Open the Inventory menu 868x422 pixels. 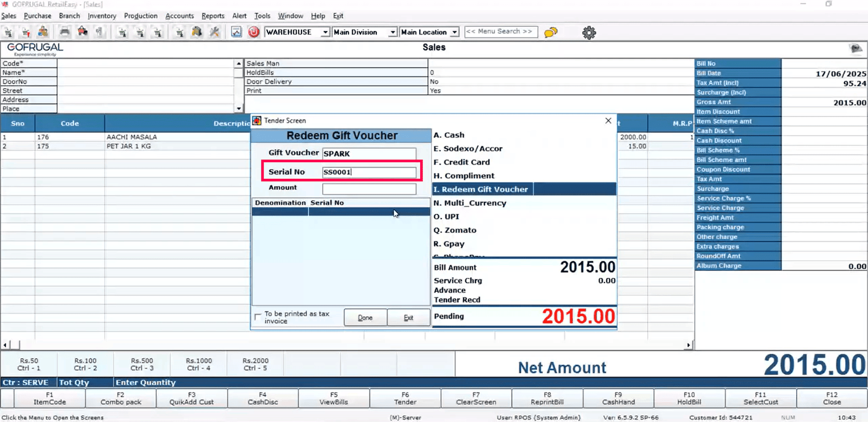point(102,16)
